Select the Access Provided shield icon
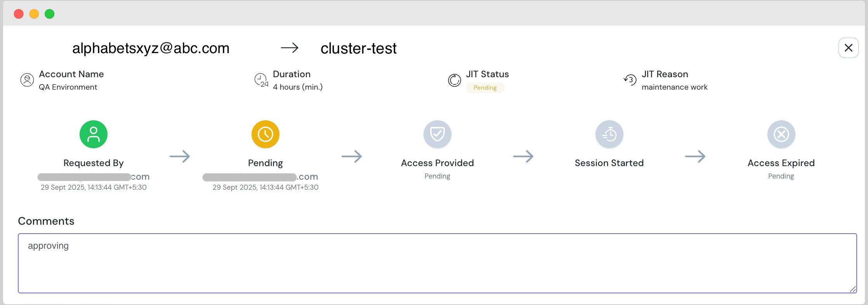 tap(437, 134)
